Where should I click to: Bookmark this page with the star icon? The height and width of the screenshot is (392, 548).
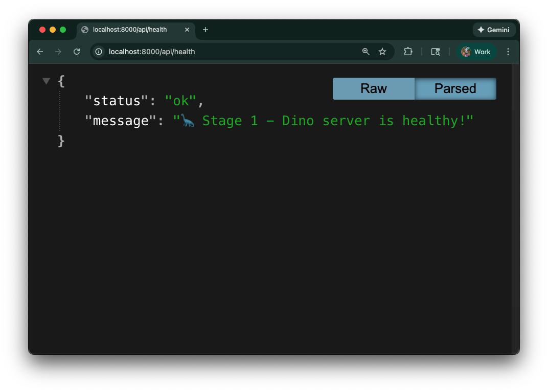pos(382,52)
